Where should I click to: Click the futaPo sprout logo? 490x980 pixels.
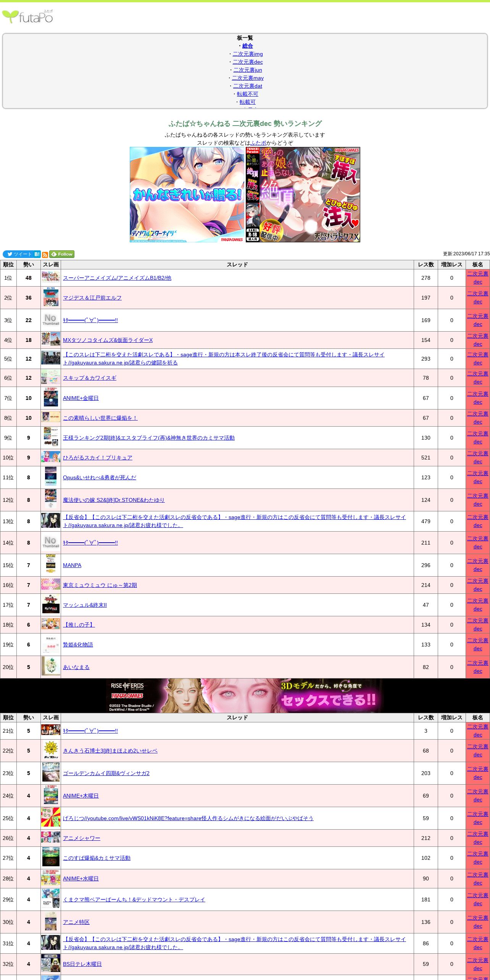click(27, 17)
